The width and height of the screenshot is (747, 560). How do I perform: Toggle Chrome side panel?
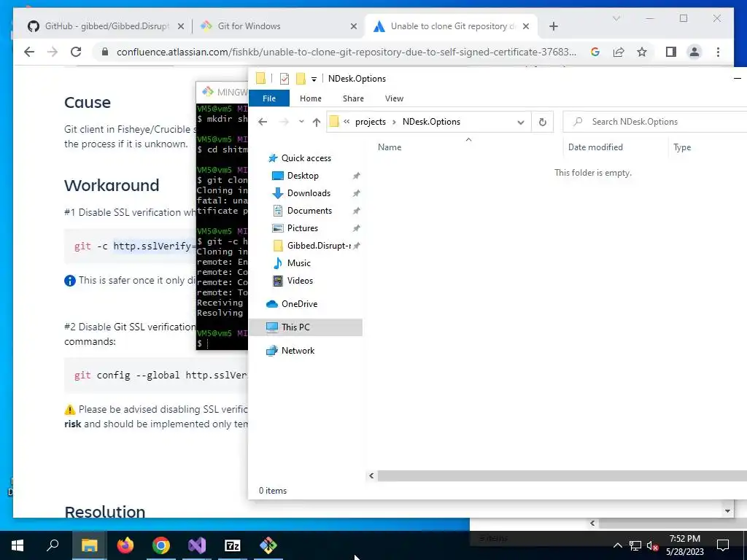[x=671, y=52]
